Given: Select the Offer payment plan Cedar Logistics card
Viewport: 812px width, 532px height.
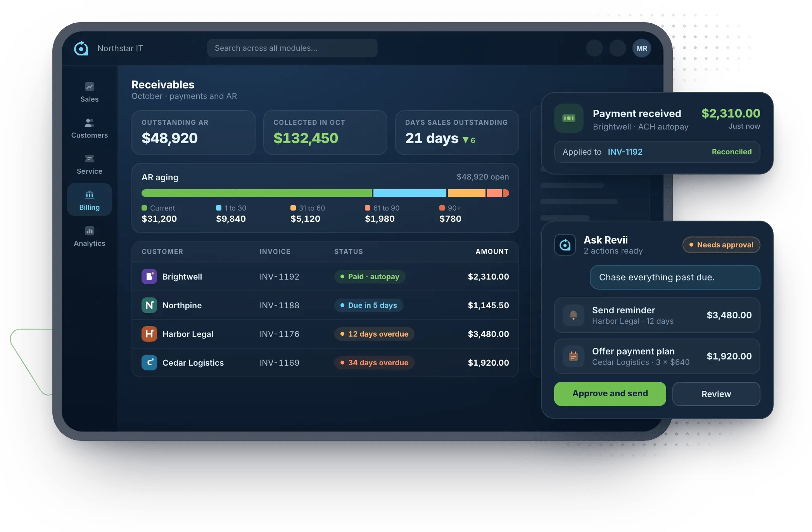Looking at the screenshot, I should [657, 356].
